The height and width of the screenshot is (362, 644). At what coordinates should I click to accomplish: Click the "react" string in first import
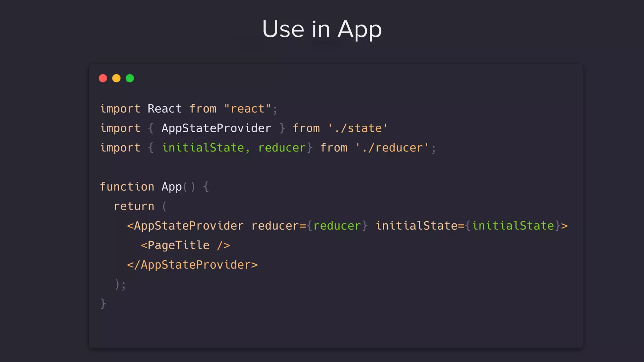pos(247,109)
